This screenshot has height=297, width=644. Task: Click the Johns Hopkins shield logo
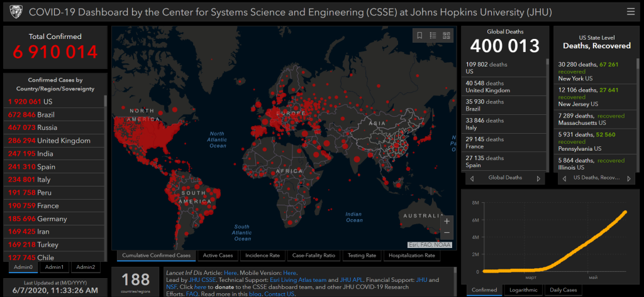(x=15, y=11)
